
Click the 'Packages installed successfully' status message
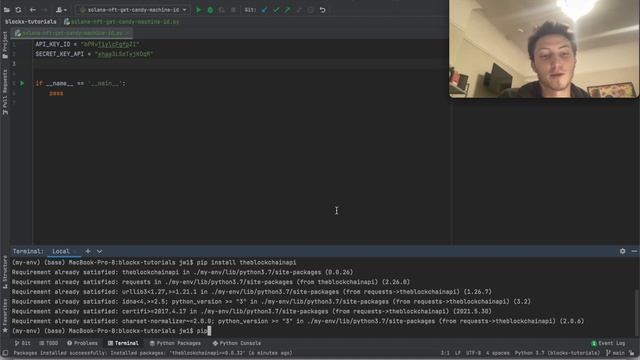pyautogui.click(x=153, y=353)
